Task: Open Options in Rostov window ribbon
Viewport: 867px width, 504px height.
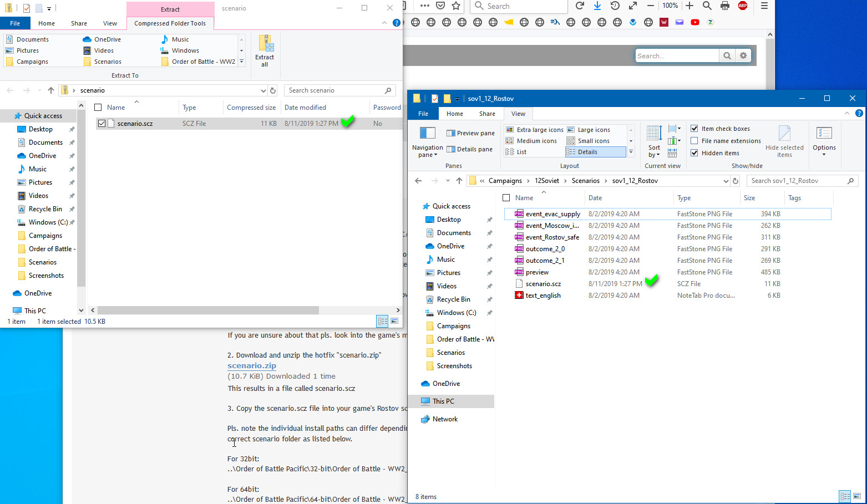Action: 824,142
